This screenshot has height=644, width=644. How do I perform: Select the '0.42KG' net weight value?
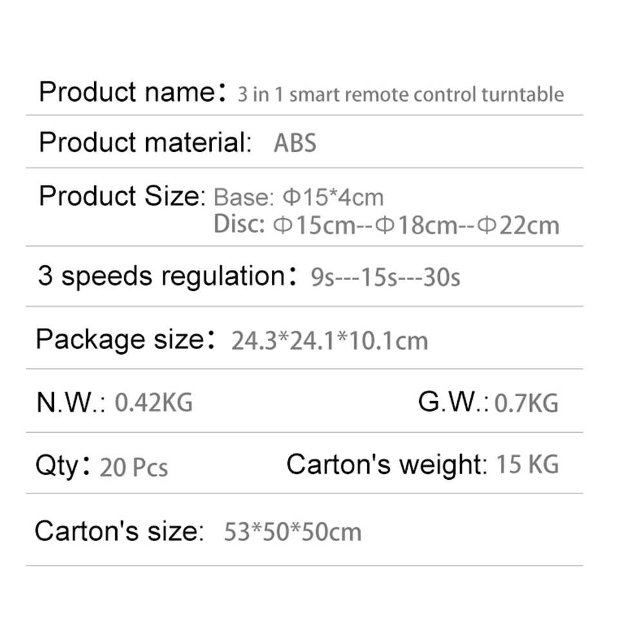point(154,402)
